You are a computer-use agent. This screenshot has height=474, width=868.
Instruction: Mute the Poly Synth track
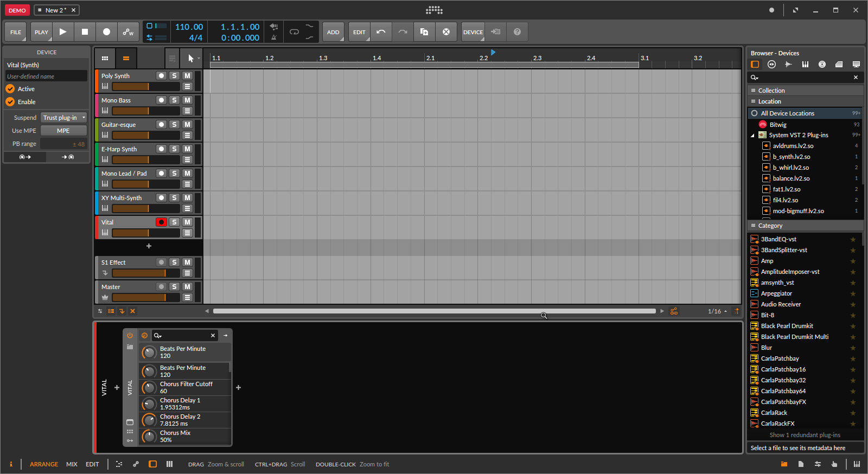[187, 76]
